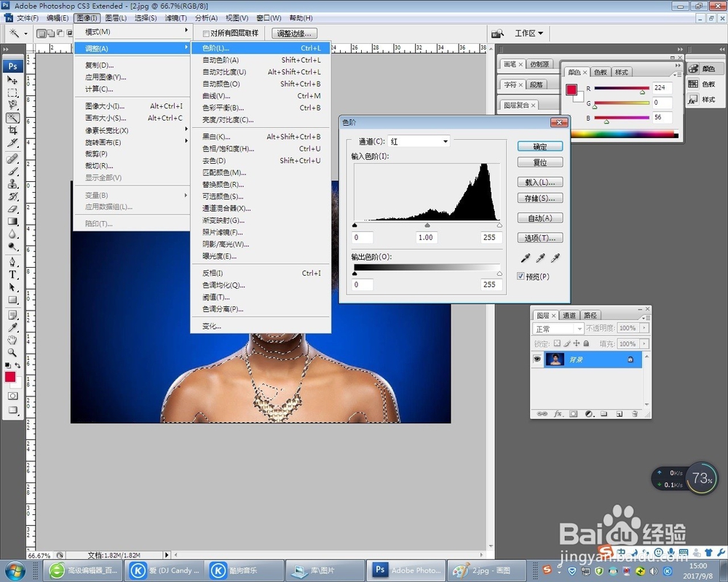Choose Hue/Saturation menu entry

[x=261, y=148]
